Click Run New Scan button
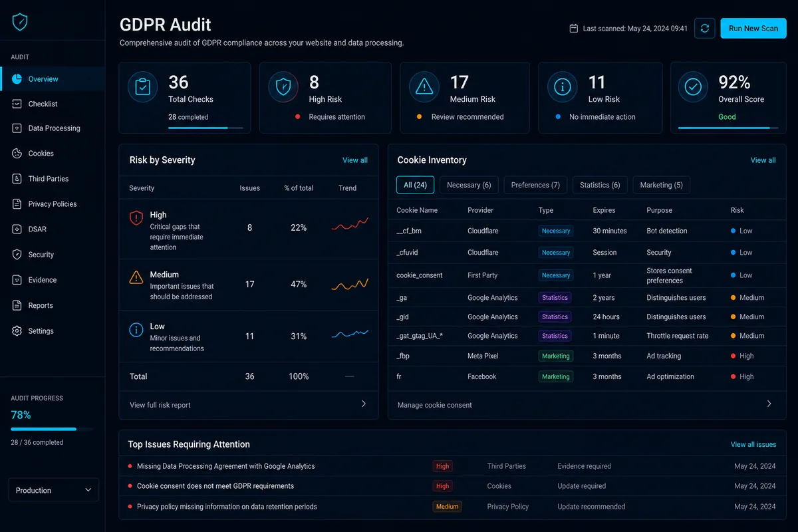The image size is (798, 532). click(x=753, y=29)
